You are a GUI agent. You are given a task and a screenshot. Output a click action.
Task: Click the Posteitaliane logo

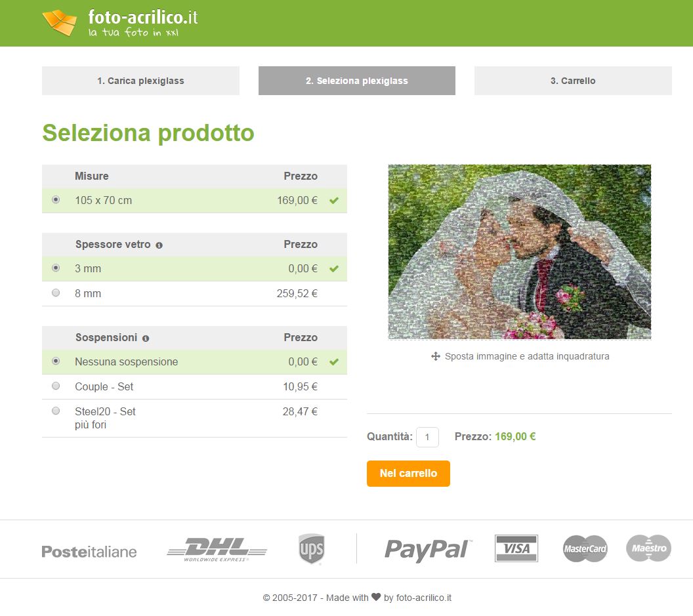click(x=89, y=552)
